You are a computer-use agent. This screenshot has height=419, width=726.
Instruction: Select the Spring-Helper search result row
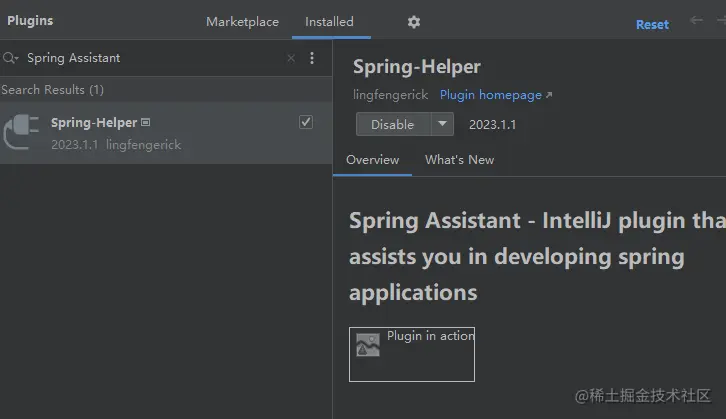[166, 133]
